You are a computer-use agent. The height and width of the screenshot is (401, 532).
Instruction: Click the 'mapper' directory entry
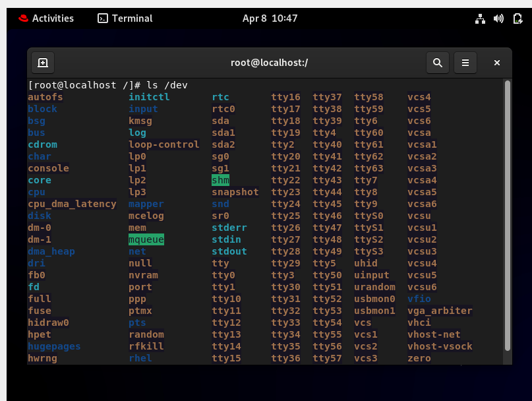pyautogui.click(x=146, y=204)
